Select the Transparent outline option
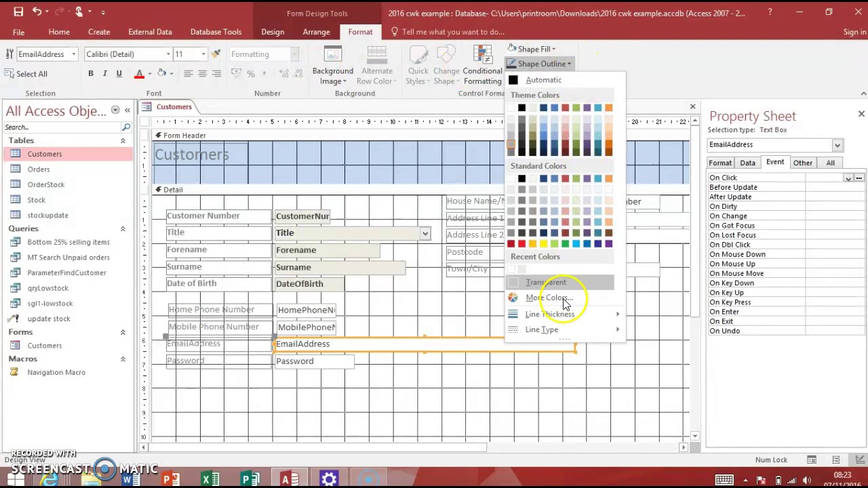The image size is (868, 488). pyautogui.click(x=559, y=282)
